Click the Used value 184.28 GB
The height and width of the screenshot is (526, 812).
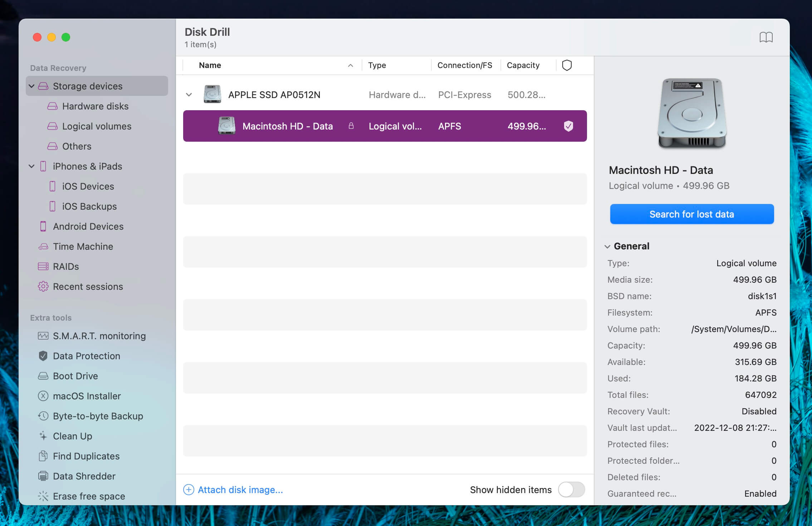point(755,379)
